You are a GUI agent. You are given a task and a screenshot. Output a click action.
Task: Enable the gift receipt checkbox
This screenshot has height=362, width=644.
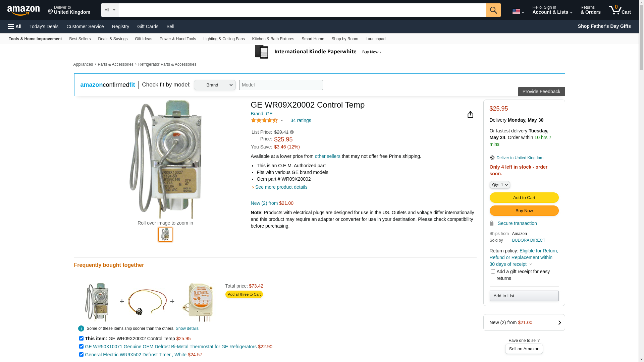493,271
